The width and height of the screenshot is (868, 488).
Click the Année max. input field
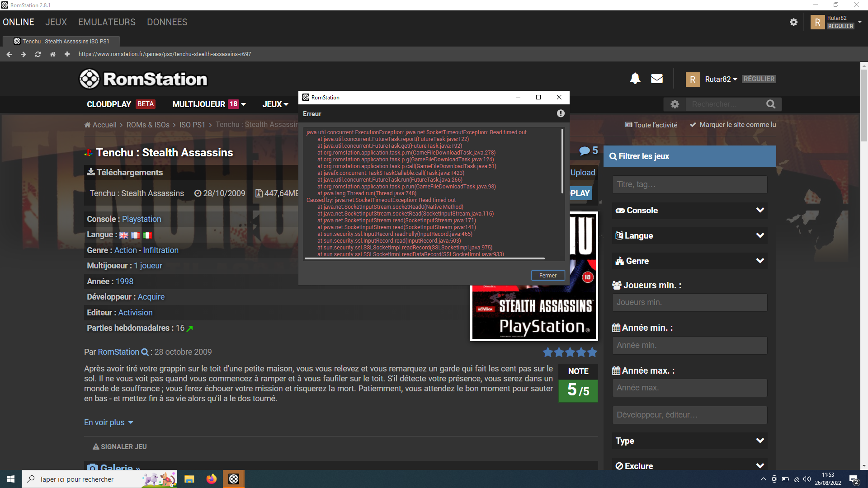689,388
